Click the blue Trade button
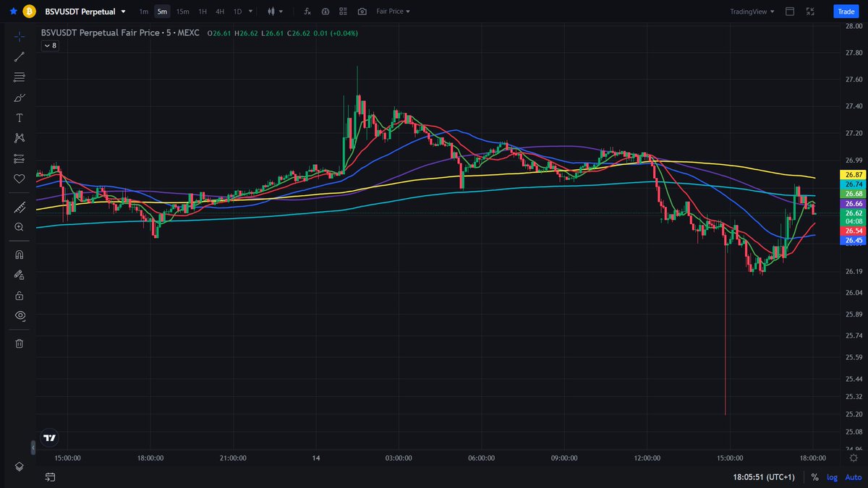The height and width of the screenshot is (488, 868). [845, 12]
